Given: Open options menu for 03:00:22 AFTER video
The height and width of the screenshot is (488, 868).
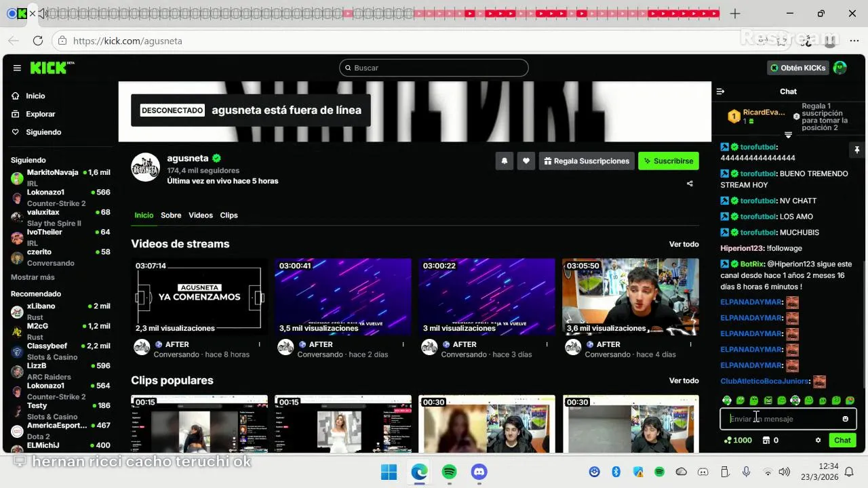Looking at the screenshot, I should tap(547, 344).
